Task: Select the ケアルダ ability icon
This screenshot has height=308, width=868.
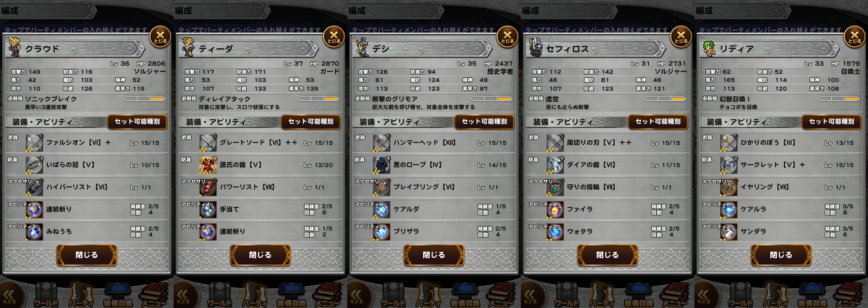Action: 381,209
